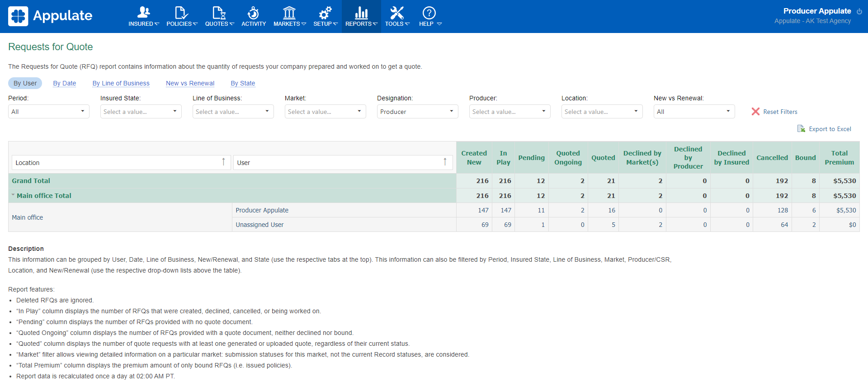Viewport: 868px width, 391px height.
Task: Open the Period dropdown
Action: point(49,112)
